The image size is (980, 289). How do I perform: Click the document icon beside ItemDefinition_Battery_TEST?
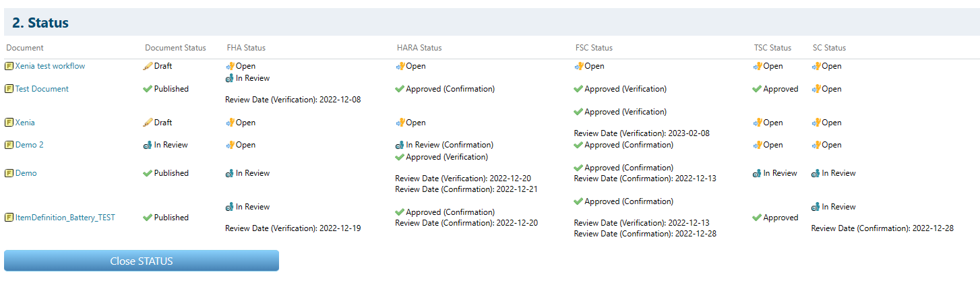point(9,218)
